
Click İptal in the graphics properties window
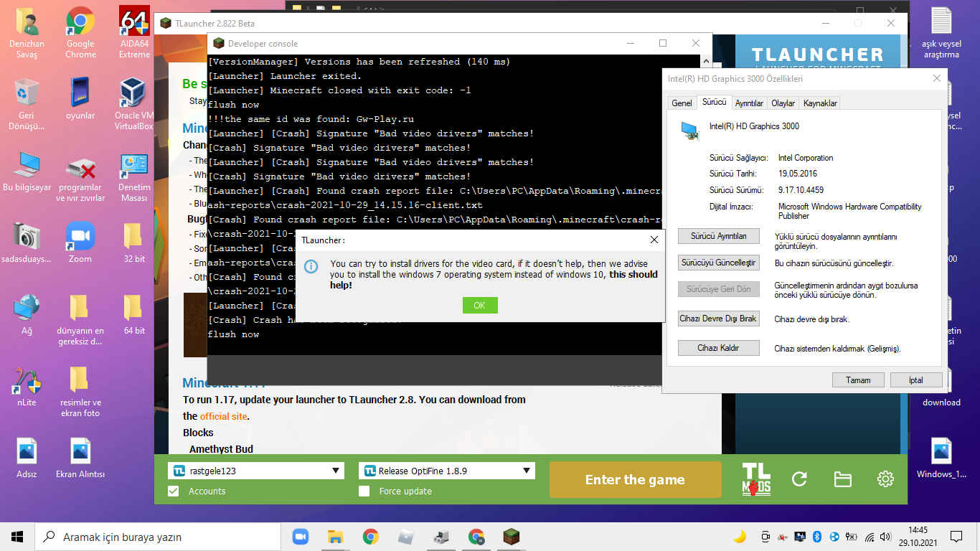coord(916,380)
